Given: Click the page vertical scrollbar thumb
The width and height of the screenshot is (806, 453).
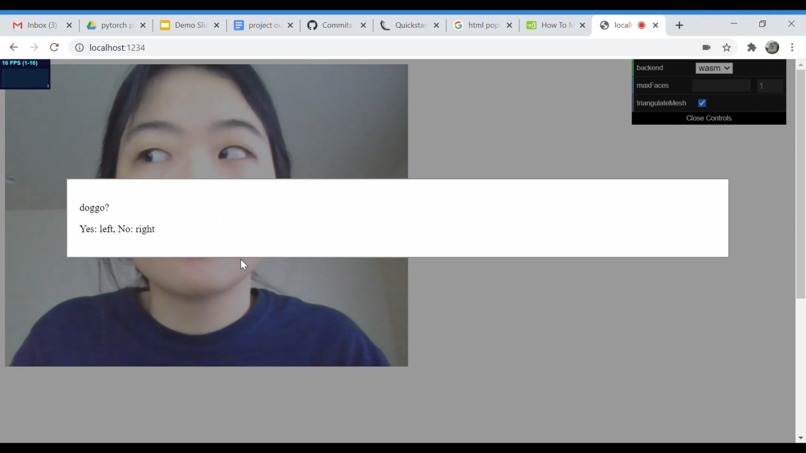Looking at the screenshot, I should coord(800,184).
